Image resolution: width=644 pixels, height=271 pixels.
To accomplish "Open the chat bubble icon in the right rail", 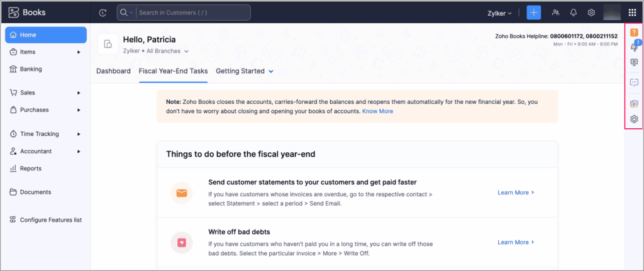I will coord(634,82).
